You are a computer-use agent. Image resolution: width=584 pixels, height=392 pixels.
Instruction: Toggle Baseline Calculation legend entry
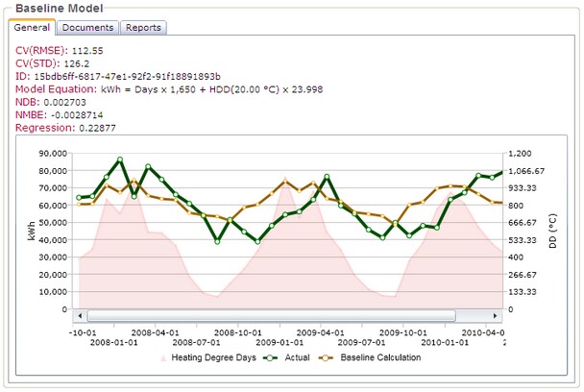[370, 357]
